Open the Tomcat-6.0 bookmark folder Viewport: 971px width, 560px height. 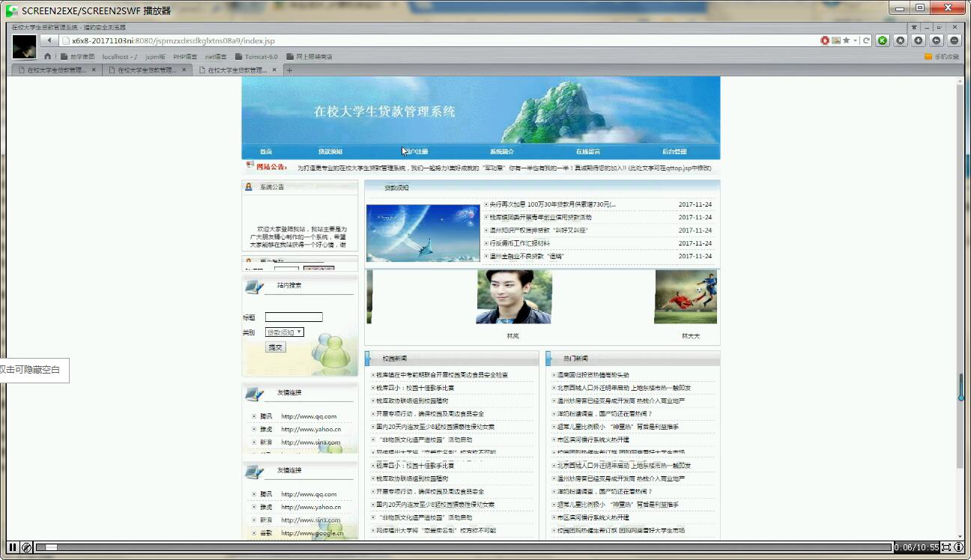pyautogui.click(x=256, y=56)
